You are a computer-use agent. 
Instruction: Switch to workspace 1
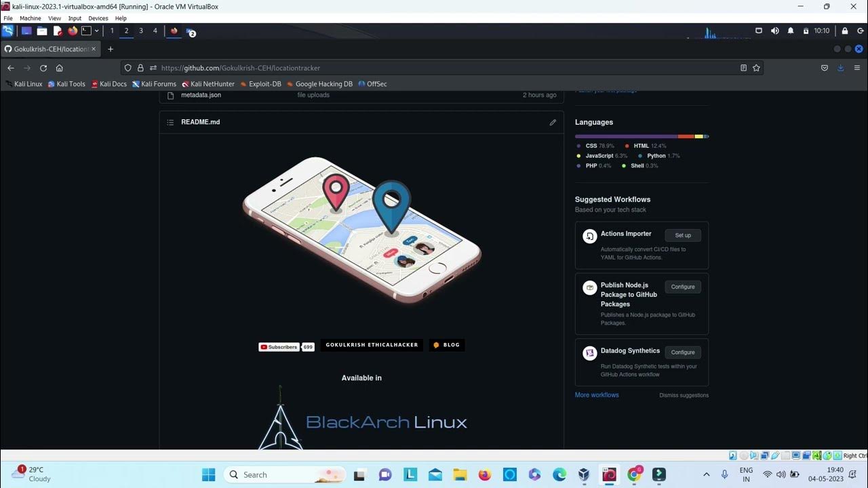pyautogui.click(x=112, y=31)
